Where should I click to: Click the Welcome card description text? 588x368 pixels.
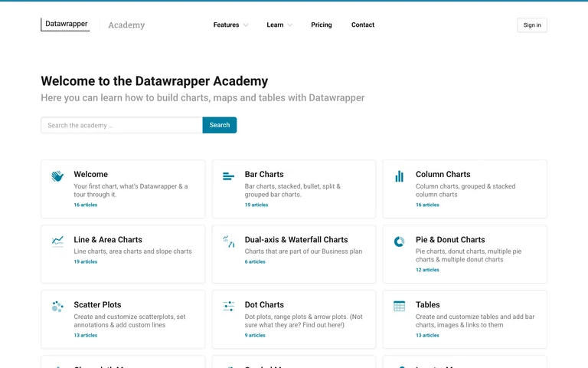[131, 190]
